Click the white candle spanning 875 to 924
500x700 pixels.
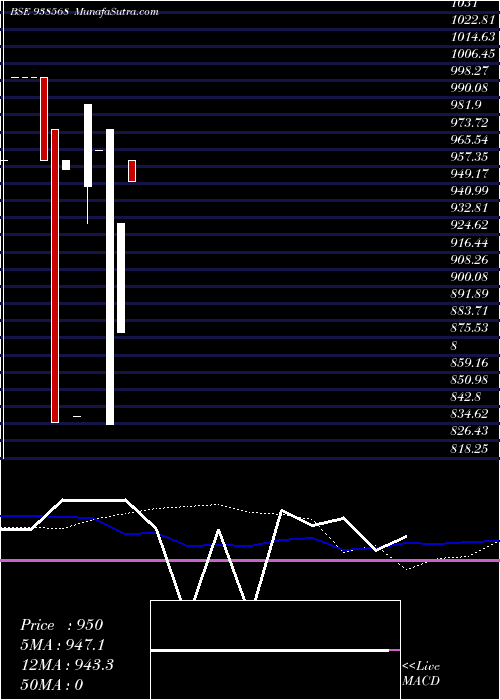[121, 278]
